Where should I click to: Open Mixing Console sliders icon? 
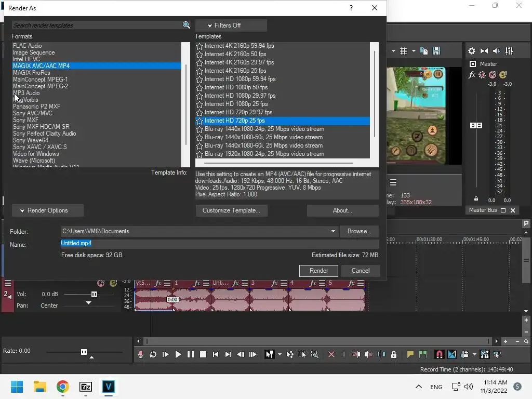(509, 51)
